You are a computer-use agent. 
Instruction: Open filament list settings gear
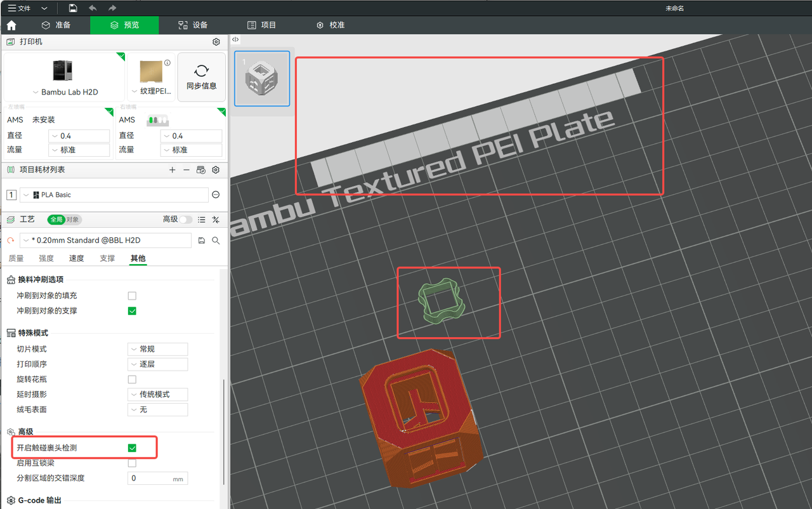point(216,170)
